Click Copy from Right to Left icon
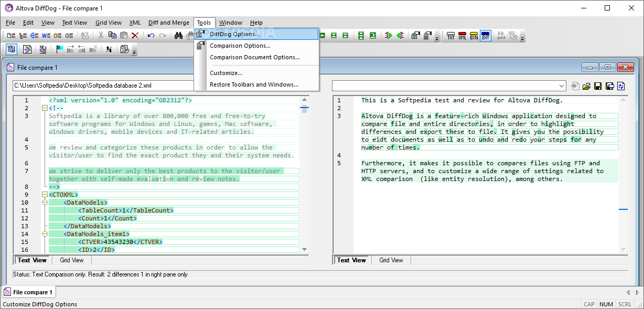The width and height of the screenshot is (644, 309). [400, 36]
